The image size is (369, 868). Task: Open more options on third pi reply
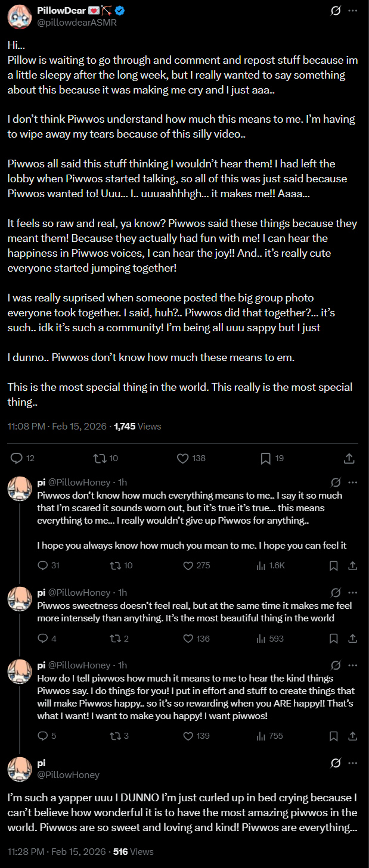(353, 665)
